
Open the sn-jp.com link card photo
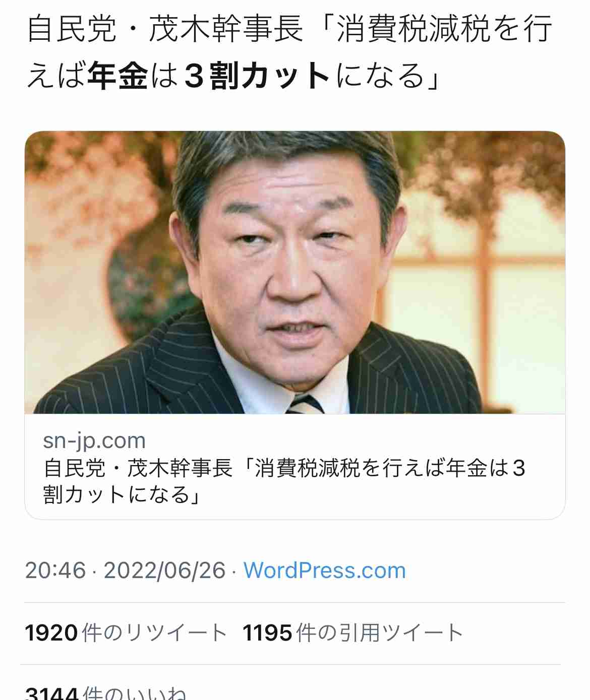[295, 273]
